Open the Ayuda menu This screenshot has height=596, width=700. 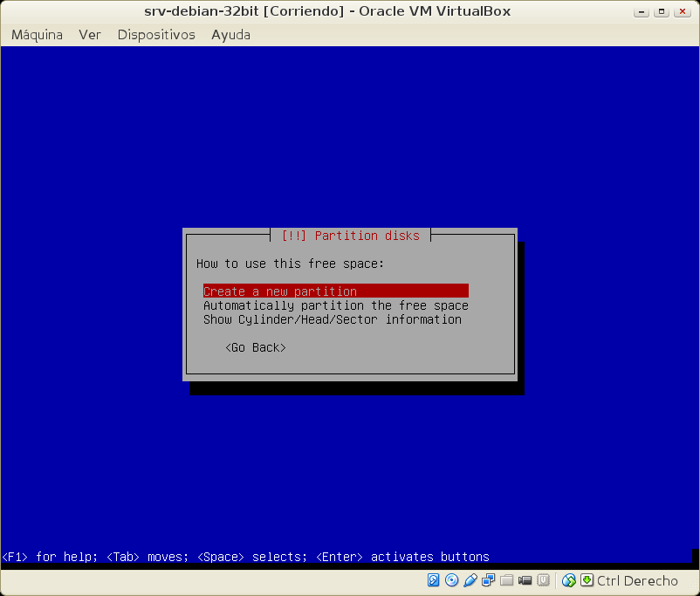[x=230, y=35]
